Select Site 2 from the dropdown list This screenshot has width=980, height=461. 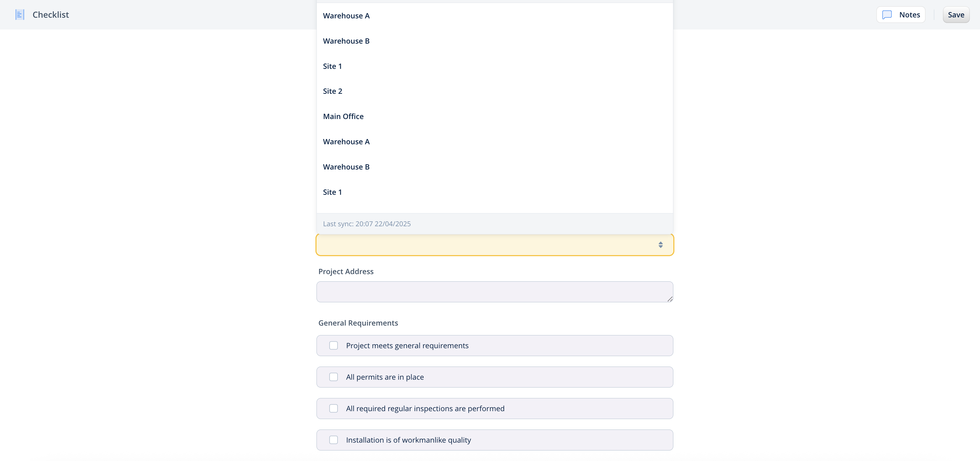click(333, 91)
